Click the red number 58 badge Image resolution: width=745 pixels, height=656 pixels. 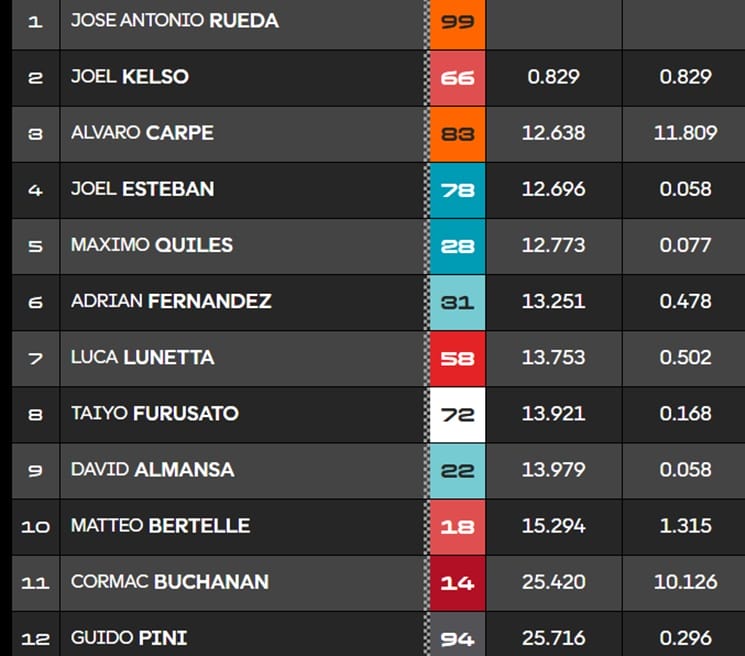(x=457, y=357)
